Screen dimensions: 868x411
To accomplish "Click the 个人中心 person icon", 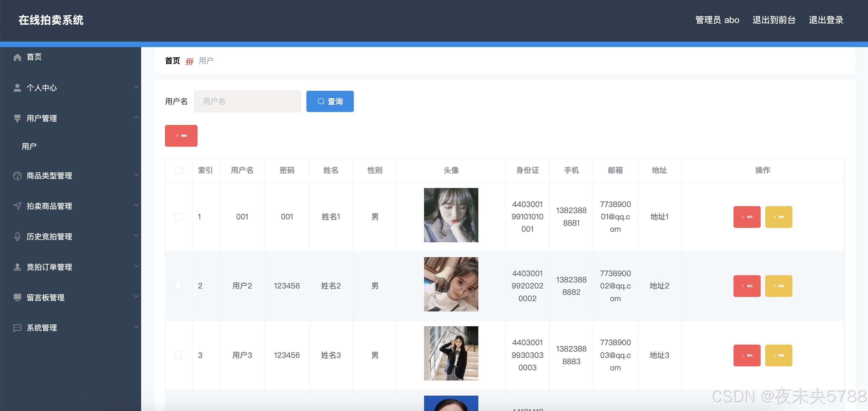I will [17, 88].
